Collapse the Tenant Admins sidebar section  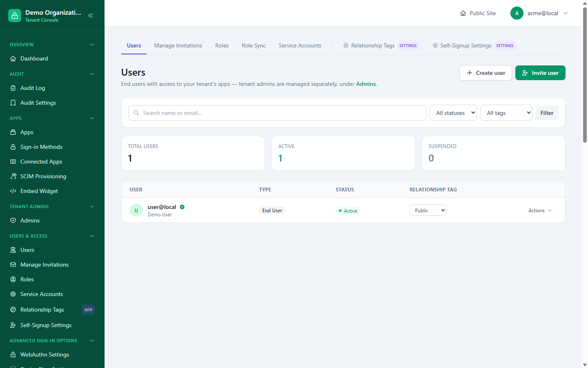tap(92, 206)
